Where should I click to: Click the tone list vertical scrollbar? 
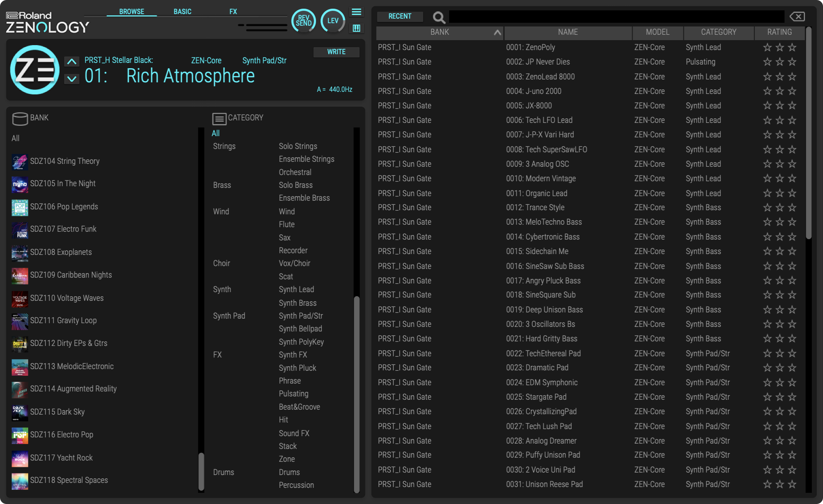(809, 132)
